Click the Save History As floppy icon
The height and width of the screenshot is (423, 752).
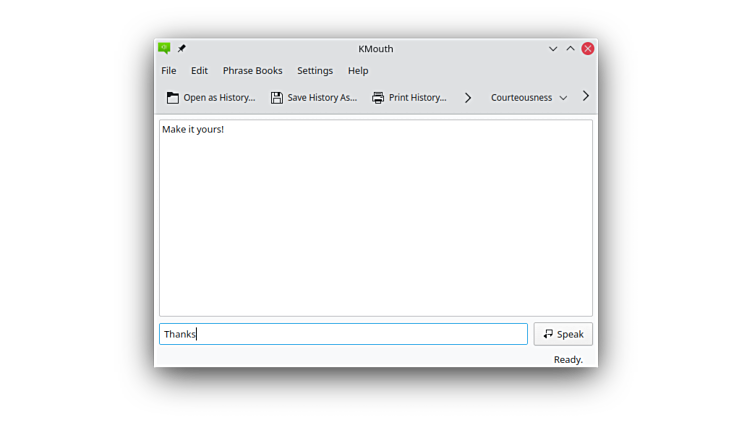tap(277, 98)
